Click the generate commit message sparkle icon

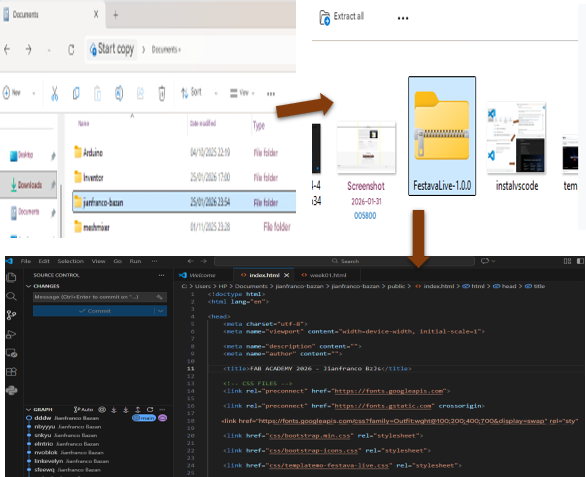[160, 297]
